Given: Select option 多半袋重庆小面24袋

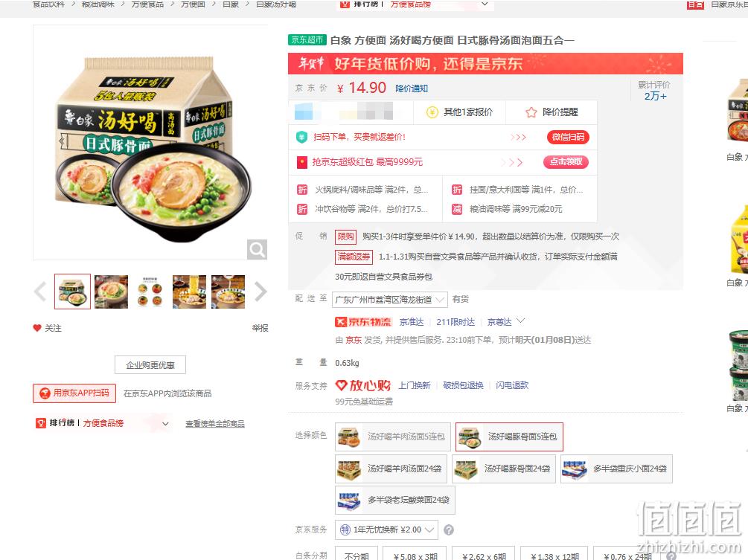Looking at the screenshot, I should [616, 469].
